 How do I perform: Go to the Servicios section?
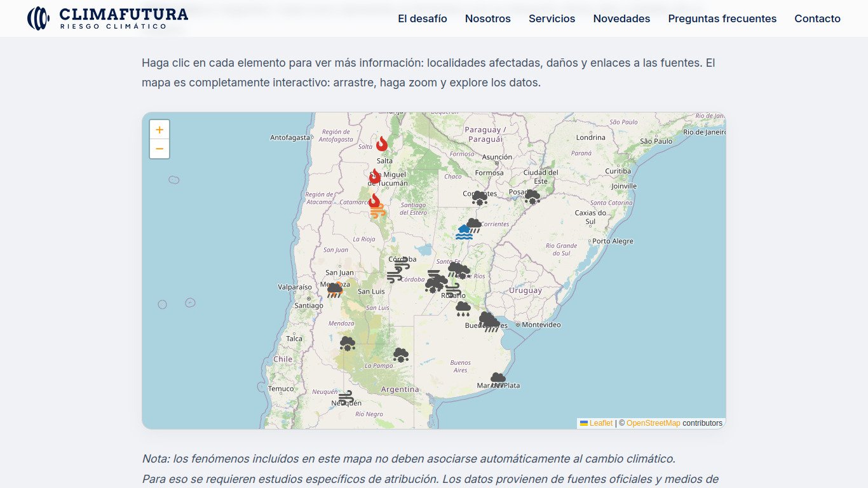coord(552,18)
